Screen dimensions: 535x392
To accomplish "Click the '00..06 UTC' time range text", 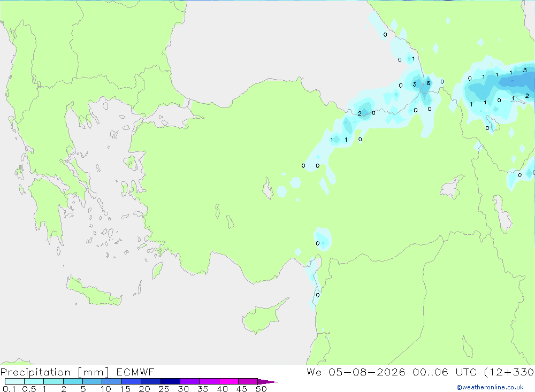I will (445, 372).
